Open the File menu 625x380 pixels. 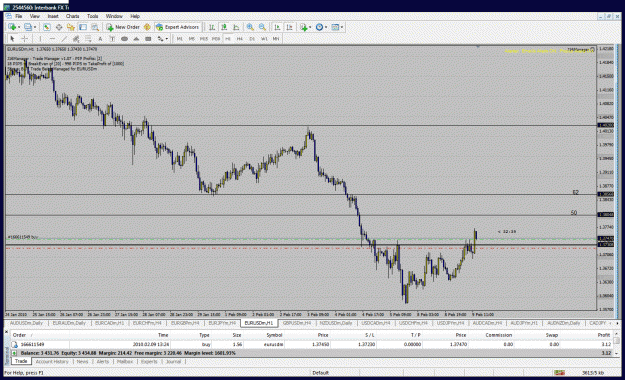coord(18,16)
